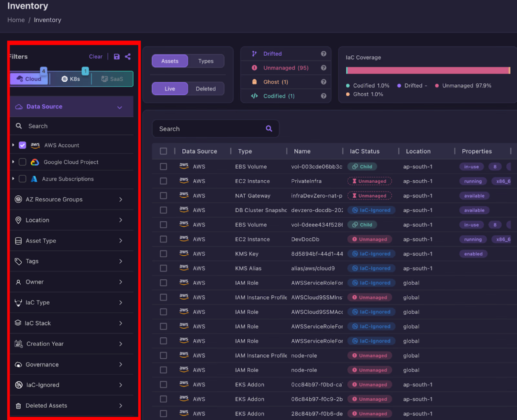Click the magnifier icon in assets search
Screen dimensions: 517x420
[269, 128]
